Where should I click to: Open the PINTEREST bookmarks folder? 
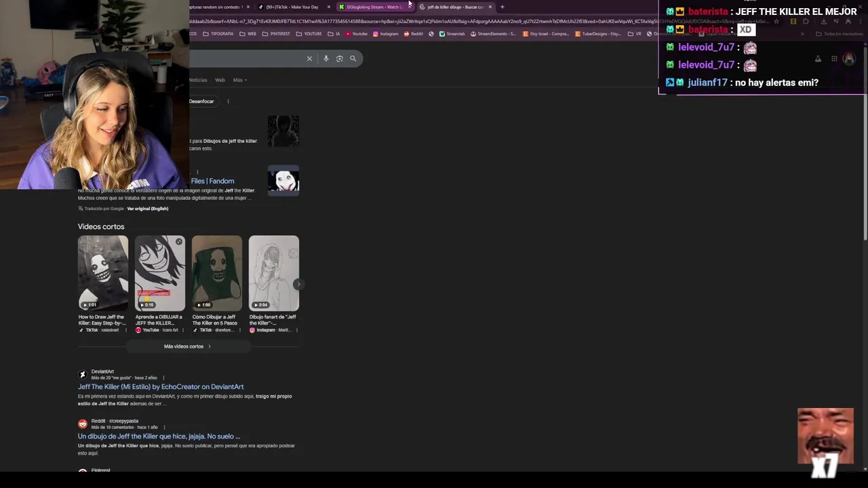point(277,34)
